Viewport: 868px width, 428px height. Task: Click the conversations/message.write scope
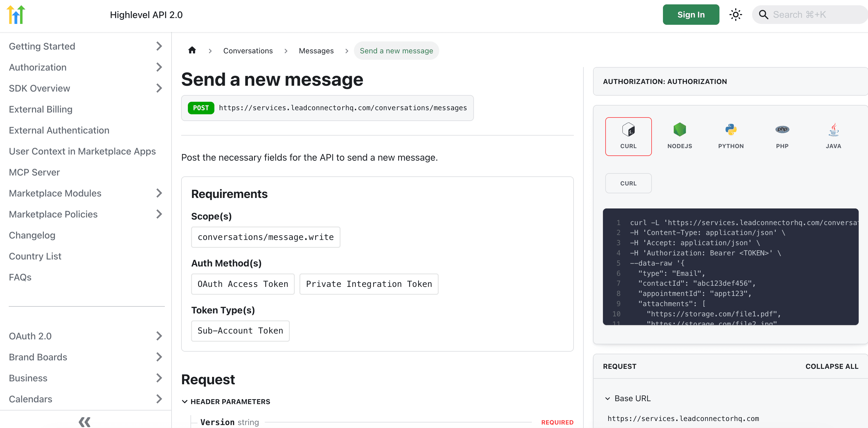click(x=266, y=237)
